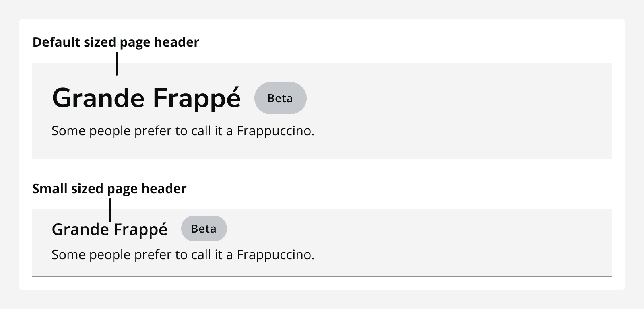Click the divider below the small header
This screenshot has width=644, height=309.
322,277
